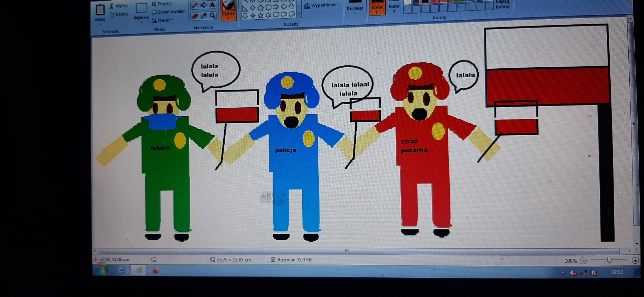Click the zoom out minus button
This screenshot has width=644, height=297.
pyautogui.click(x=583, y=261)
